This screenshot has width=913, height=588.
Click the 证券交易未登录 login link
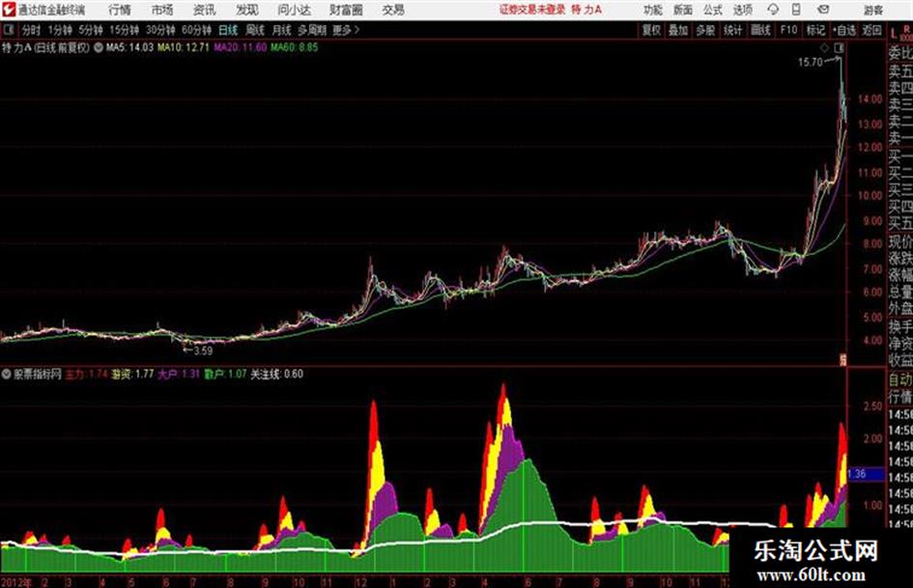point(532,10)
